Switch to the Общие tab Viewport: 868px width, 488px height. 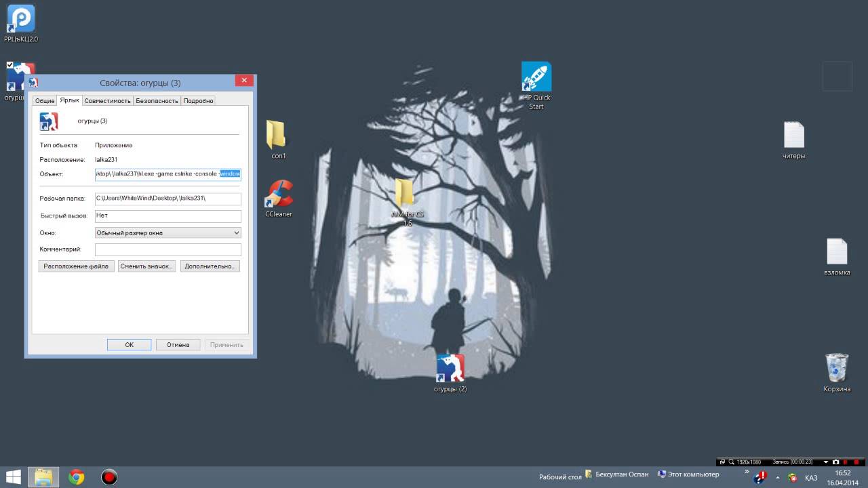tap(45, 100)
